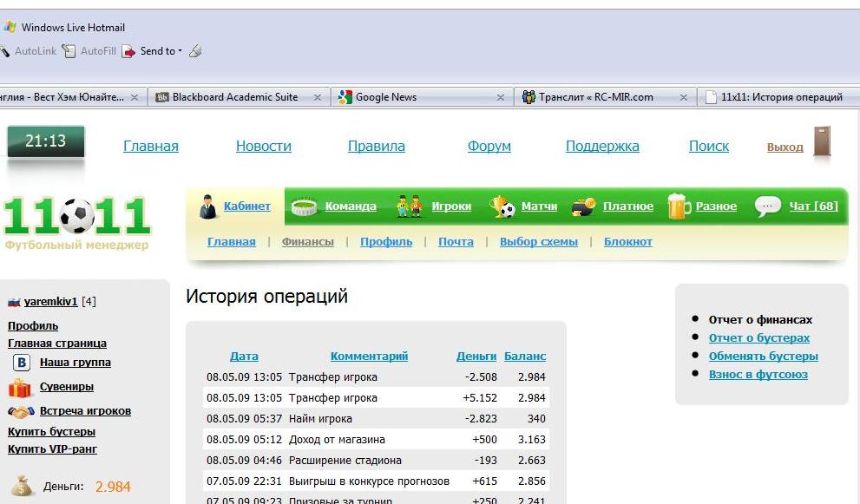Image resolution: width=860 pixels, height=504 pixels.
Task: Open the Форум link in top navigation
Action: pyautogui.click(x=489, y=147)
